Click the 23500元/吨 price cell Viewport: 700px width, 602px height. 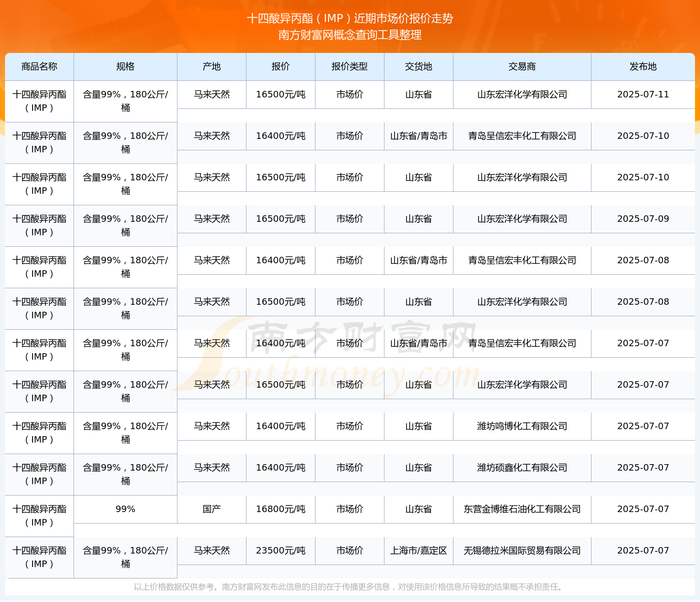(281, 551)
